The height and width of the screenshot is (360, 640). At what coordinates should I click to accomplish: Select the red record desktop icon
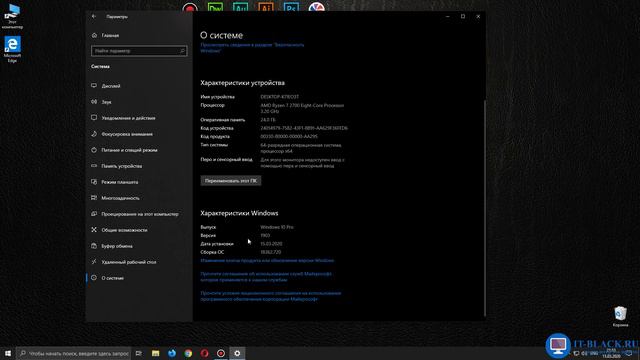pyautogui.click(x=190, y=7)
